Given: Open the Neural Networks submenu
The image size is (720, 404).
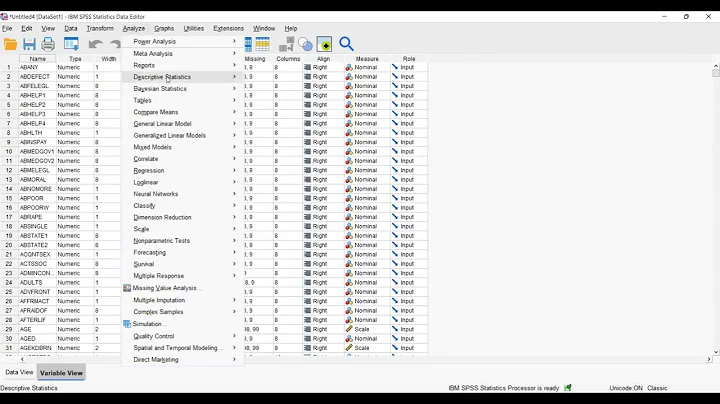Looking at the screenshot, I should 183,194.
